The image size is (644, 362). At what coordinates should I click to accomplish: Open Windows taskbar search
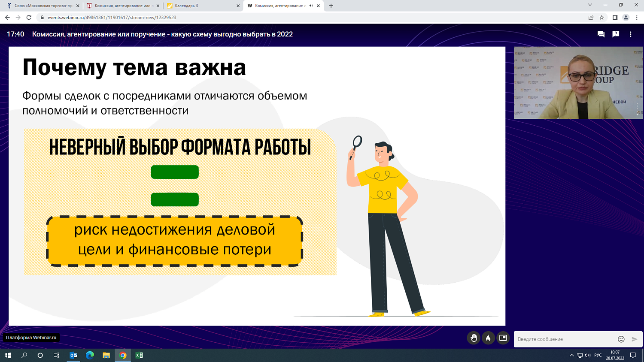pos(24,355)
